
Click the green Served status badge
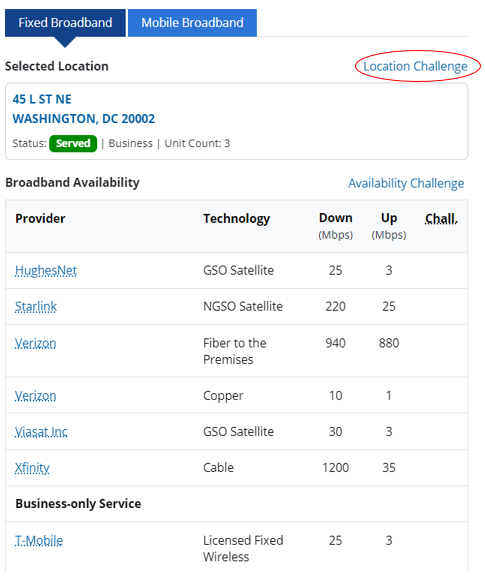pos(73,143)
